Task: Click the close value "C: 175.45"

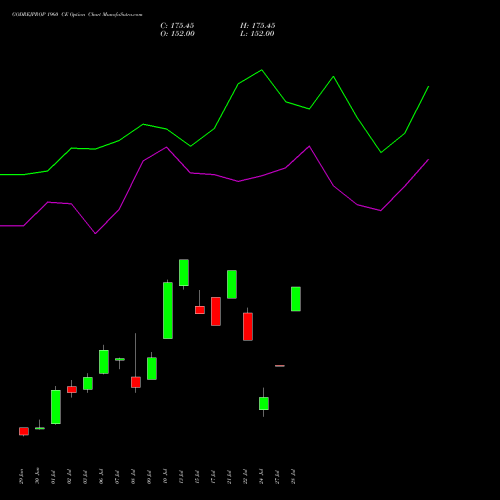Action: 177,26
